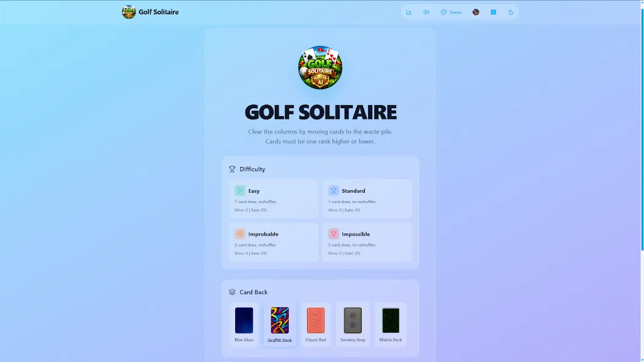Choose the Graffiti Deck card back
Viewport: 644px width, 362px height.
pos(280,324)
